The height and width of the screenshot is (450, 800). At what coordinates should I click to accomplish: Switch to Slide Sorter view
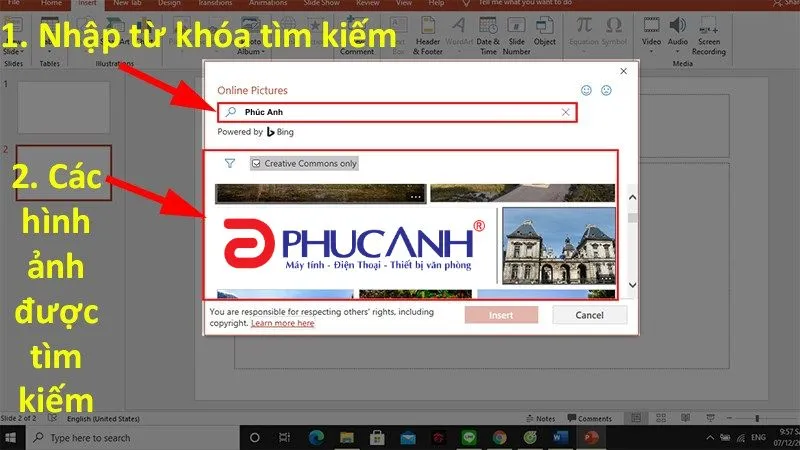[661, 418]
